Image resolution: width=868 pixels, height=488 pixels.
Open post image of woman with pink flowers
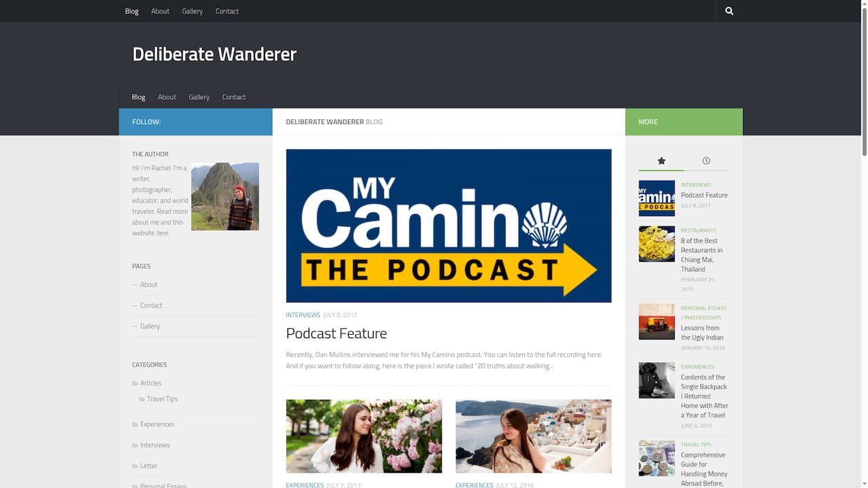pos(364,436)
